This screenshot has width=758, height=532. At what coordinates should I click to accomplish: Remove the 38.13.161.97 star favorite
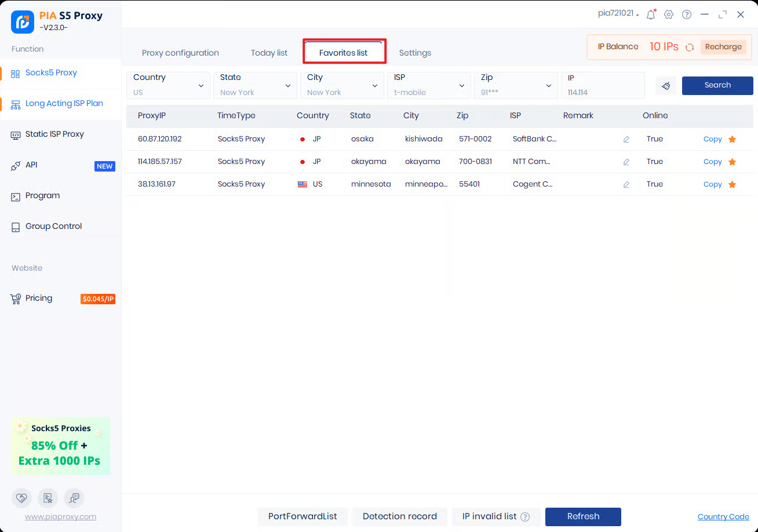point(732,184)
